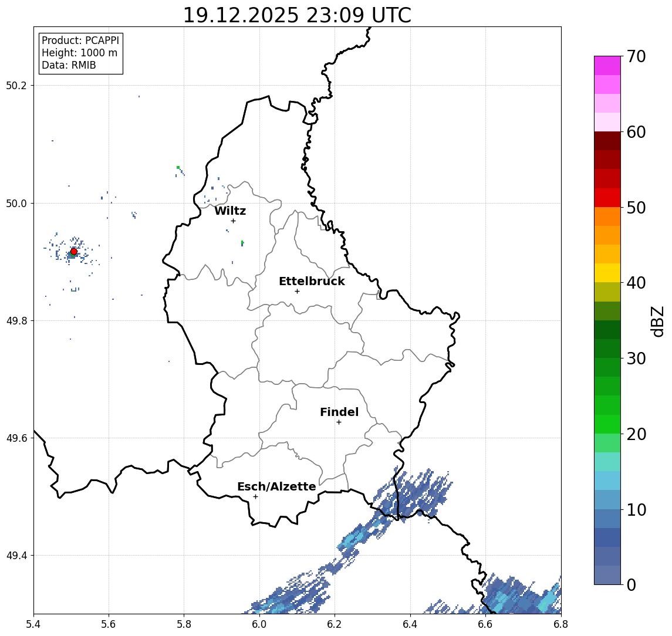The image size is (672, 636).
Task: Click the green echo pixel southeast of Wiltz
Action: [242, 243]
